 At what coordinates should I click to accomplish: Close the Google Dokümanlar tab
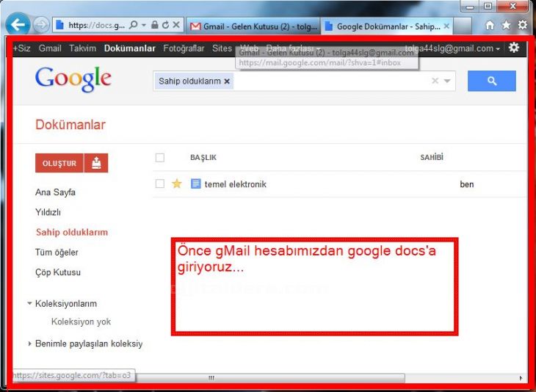point(446,26)
